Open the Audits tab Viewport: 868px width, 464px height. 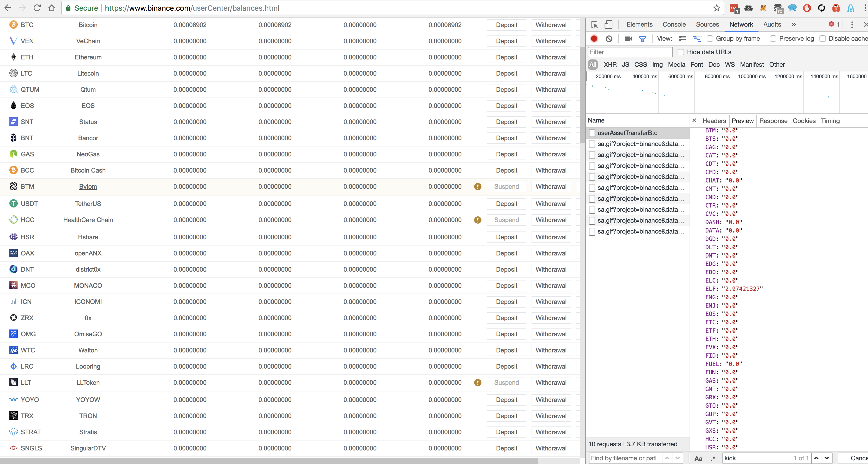[772, 25]
